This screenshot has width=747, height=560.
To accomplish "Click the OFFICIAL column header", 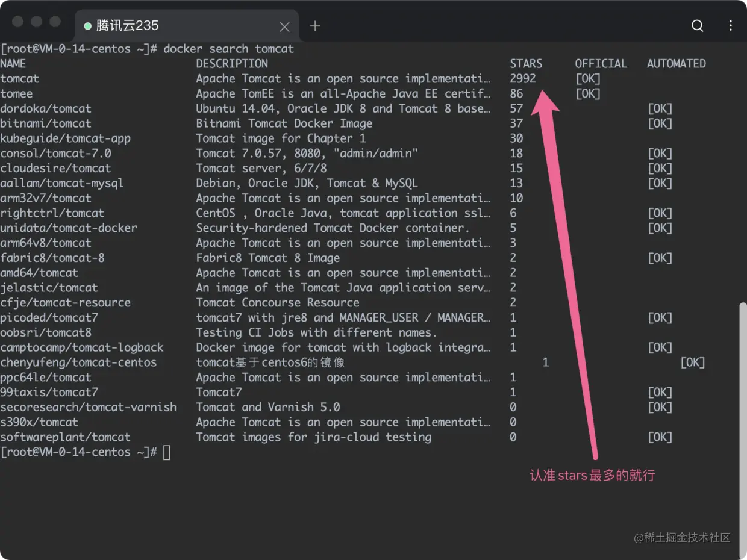I will (x=601, y=64).
